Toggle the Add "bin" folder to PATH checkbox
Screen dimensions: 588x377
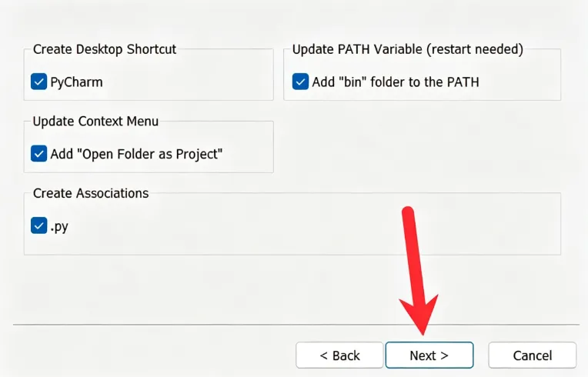pyautogui.click(x=300, y=82)
